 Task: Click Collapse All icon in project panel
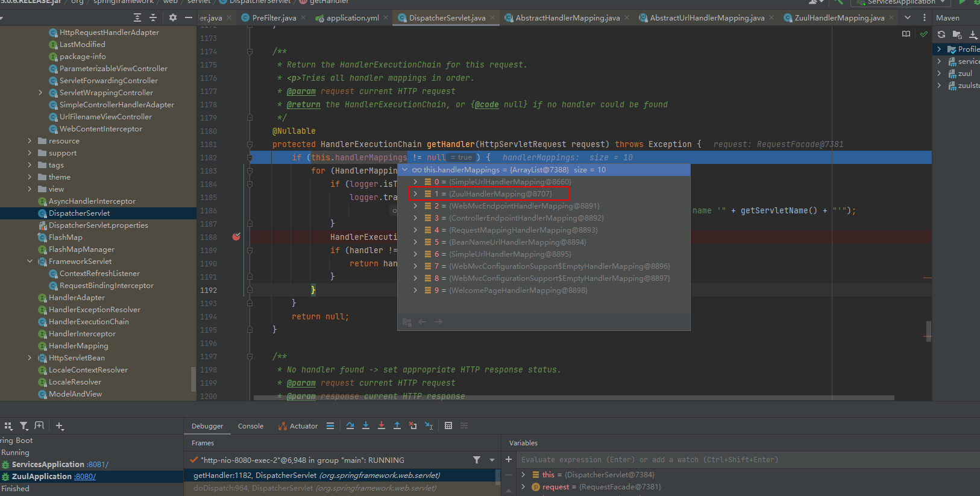(x=153, y=17)
